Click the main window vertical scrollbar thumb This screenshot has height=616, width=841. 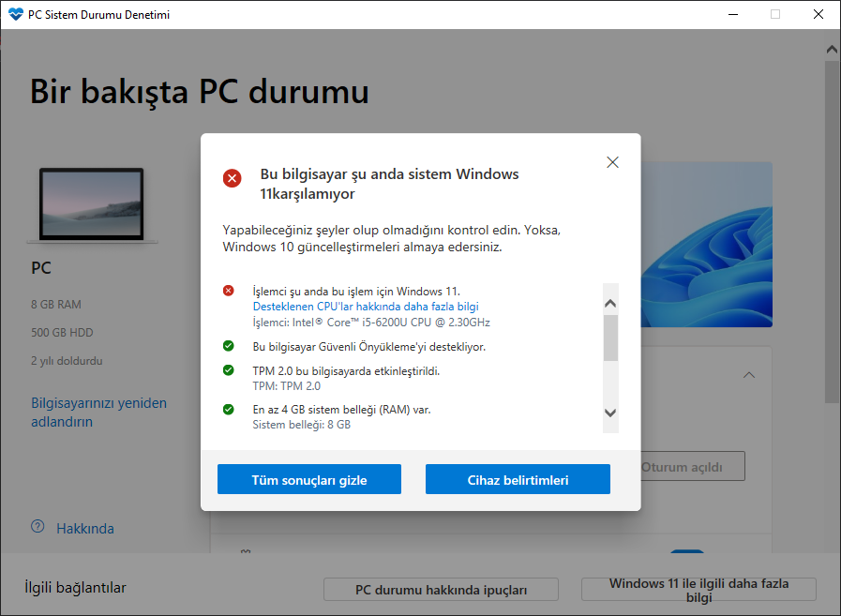click(832, 232)
